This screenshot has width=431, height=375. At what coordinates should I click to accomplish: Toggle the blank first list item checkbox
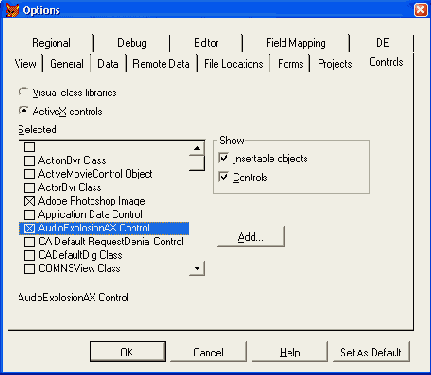[29, 147]
